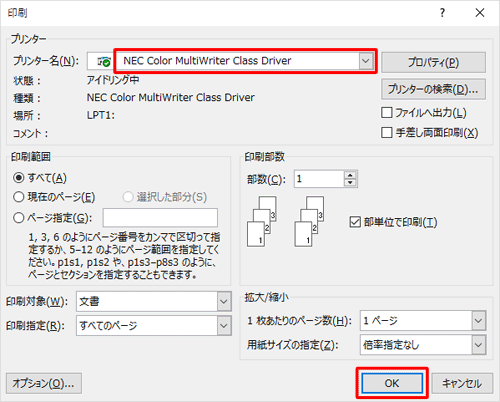Decrease copies with the down spinner arrow
Screen dimensions: 500x402
(x=350, y=183)
